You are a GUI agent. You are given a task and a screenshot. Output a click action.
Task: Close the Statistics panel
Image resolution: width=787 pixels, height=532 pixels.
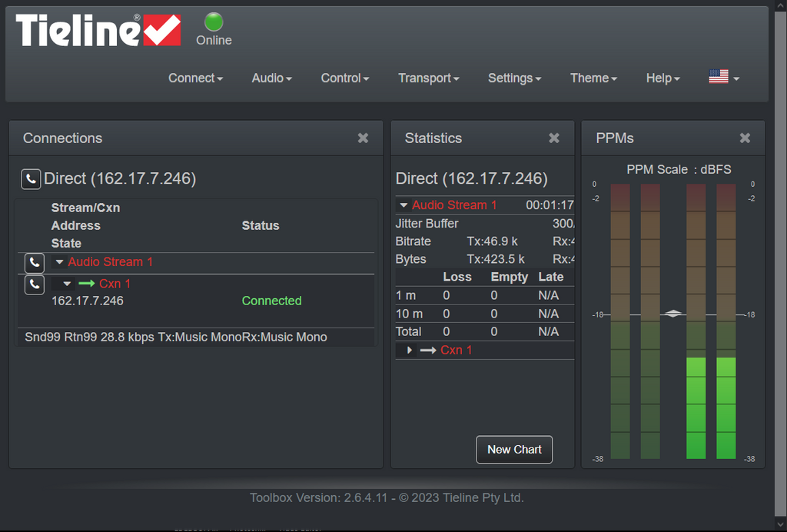coord(553,138)
